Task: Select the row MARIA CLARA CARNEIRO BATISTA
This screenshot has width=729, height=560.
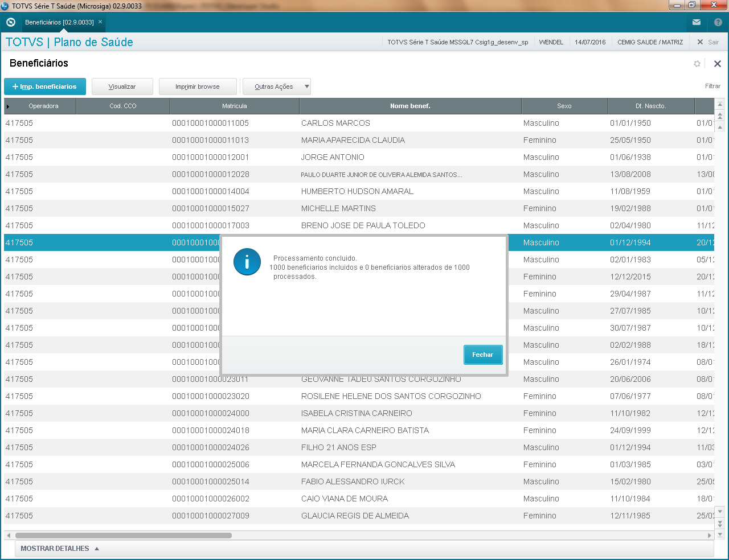Action: 359,430
